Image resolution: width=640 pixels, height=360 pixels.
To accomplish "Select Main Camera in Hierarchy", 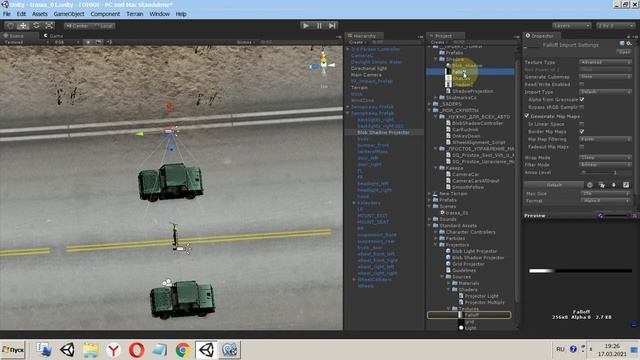I will click(x=366, y=75).
